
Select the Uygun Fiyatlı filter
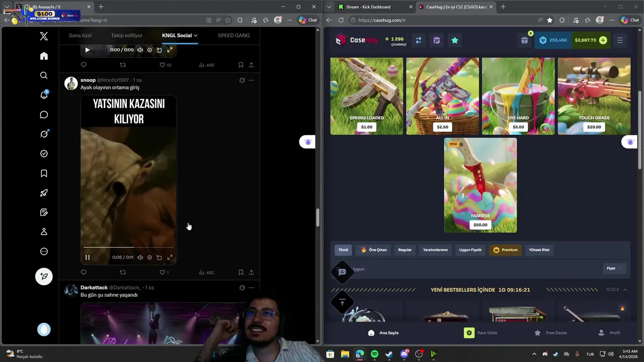tap(470, 250)
